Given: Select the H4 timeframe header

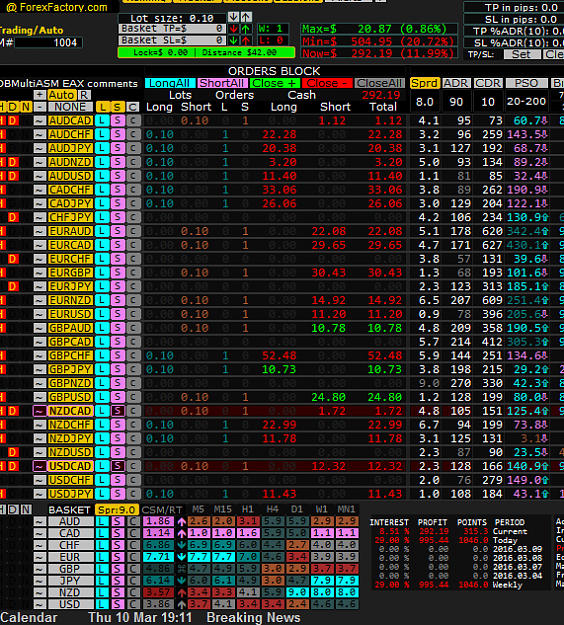Looking at the screenshot, I should pyautogui.click(x=272, y=509).
